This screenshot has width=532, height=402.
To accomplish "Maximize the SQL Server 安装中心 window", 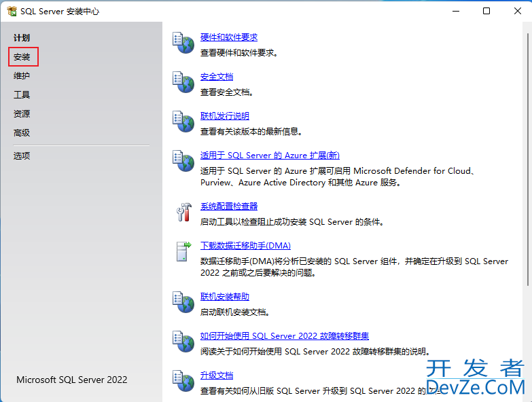I will click(x=486, y=11).
